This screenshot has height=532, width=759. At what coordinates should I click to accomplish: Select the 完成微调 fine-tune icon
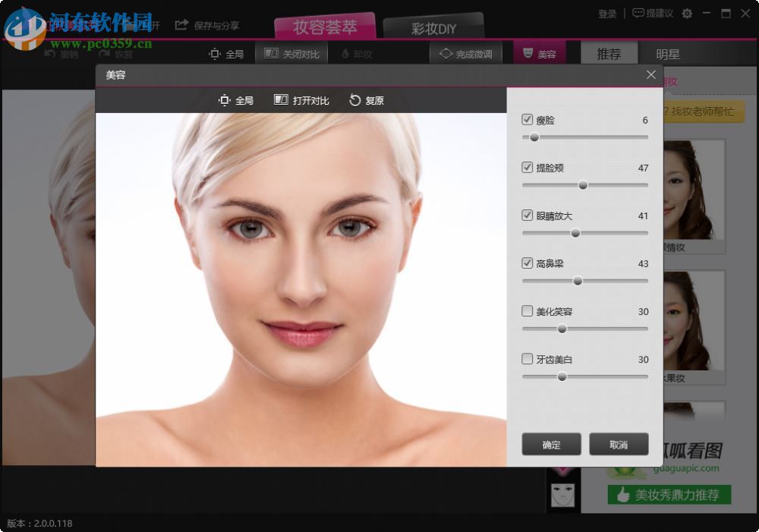446,53
